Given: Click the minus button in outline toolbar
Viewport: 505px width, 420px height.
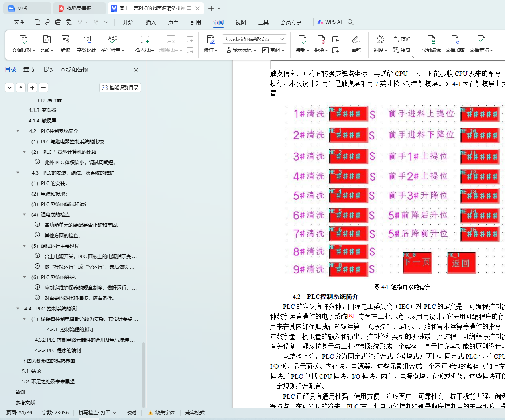Looking at the screenshot, I should pyautogui.click(x=43, y=87).
